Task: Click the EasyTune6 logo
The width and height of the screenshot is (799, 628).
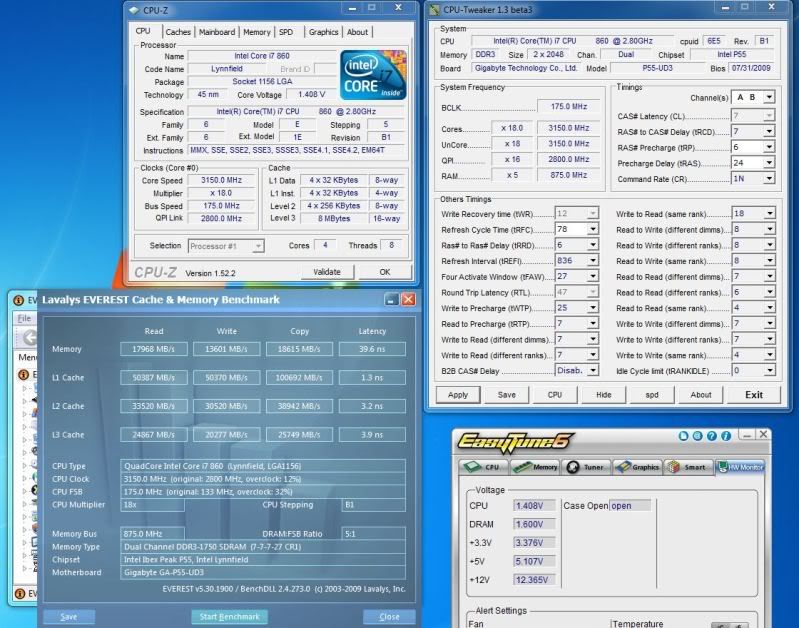Action: point(515,441)
